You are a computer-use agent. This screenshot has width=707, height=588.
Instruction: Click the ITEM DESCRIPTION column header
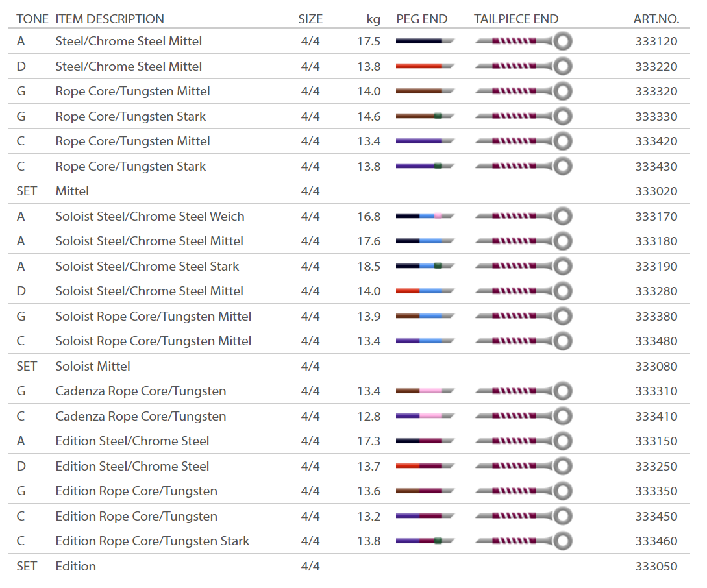[x=110, y=19]
